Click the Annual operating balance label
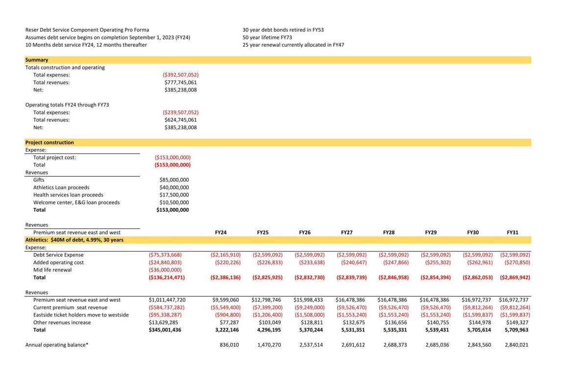588x381 pixels. pos(57,345)
